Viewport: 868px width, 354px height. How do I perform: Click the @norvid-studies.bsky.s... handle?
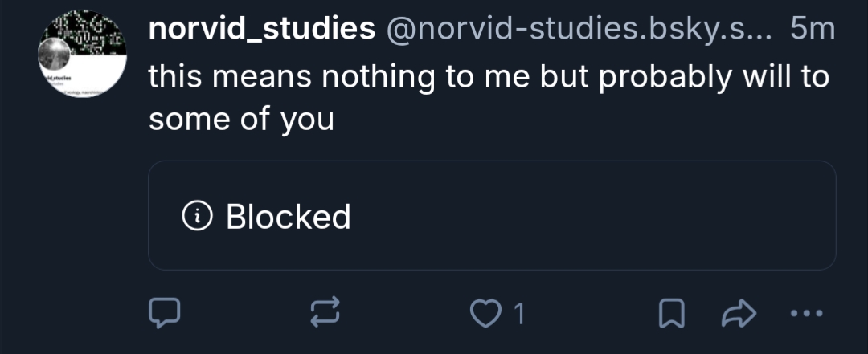click(579, 30)
